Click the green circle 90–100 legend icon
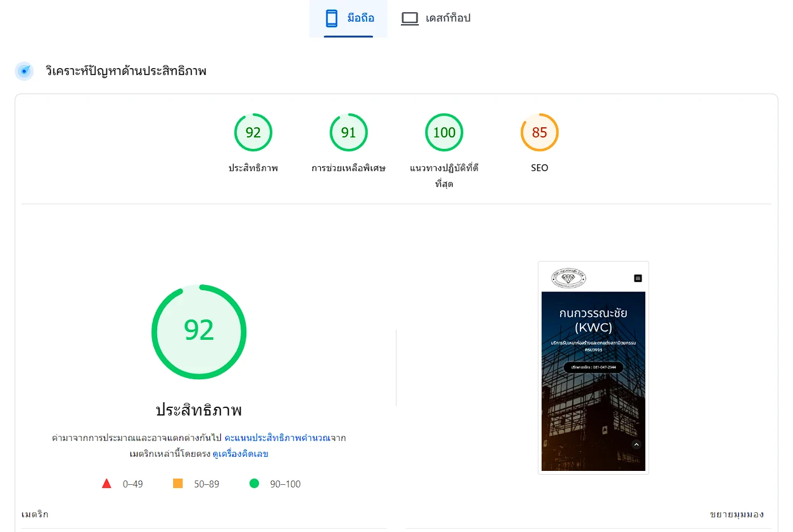This screenshot has height=532, width=793. 255,484
